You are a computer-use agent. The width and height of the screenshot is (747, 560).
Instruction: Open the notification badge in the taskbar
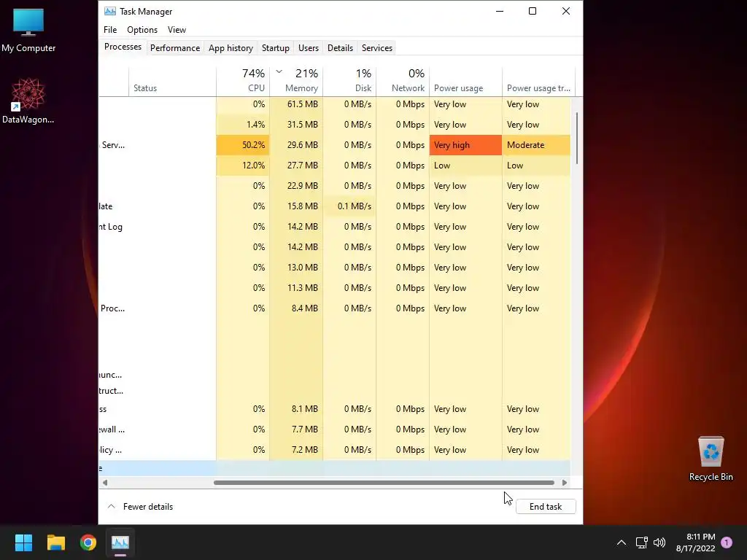click(727, 542)
